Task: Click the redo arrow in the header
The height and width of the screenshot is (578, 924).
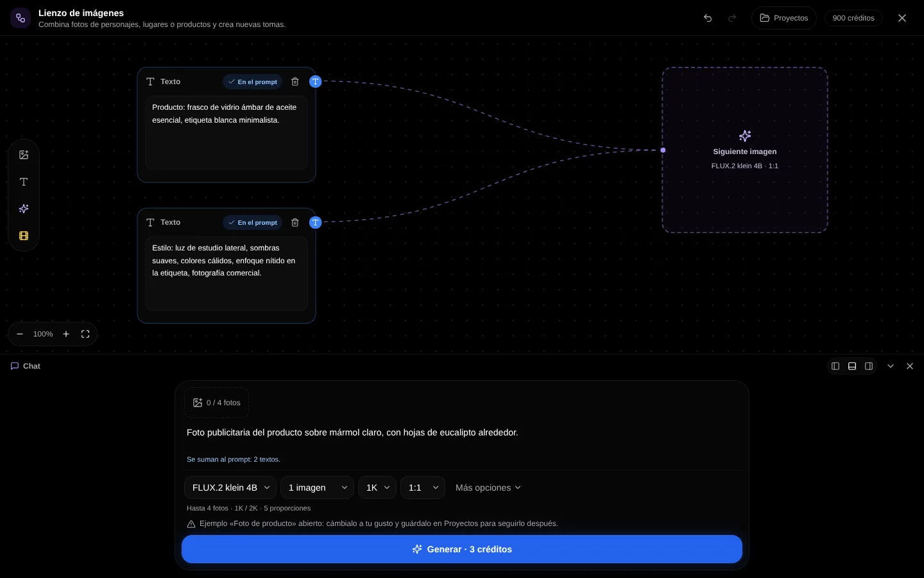Action: (x=732, y=18)
